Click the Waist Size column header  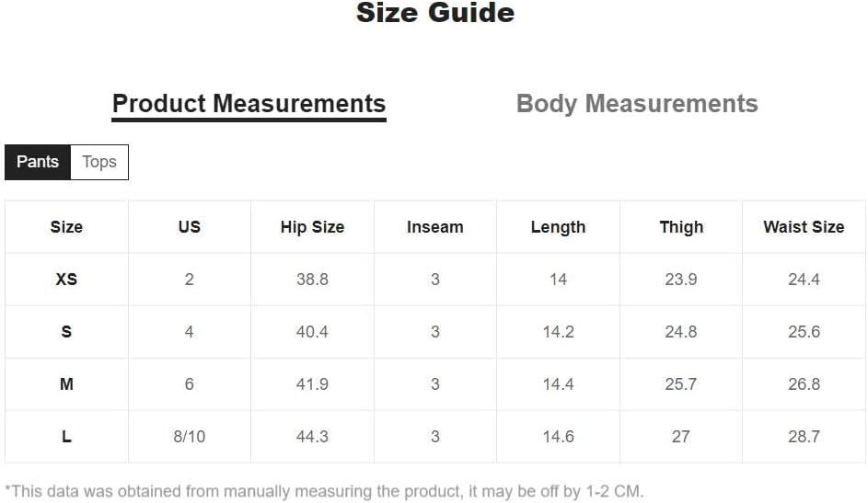click(x=804, y=226)
